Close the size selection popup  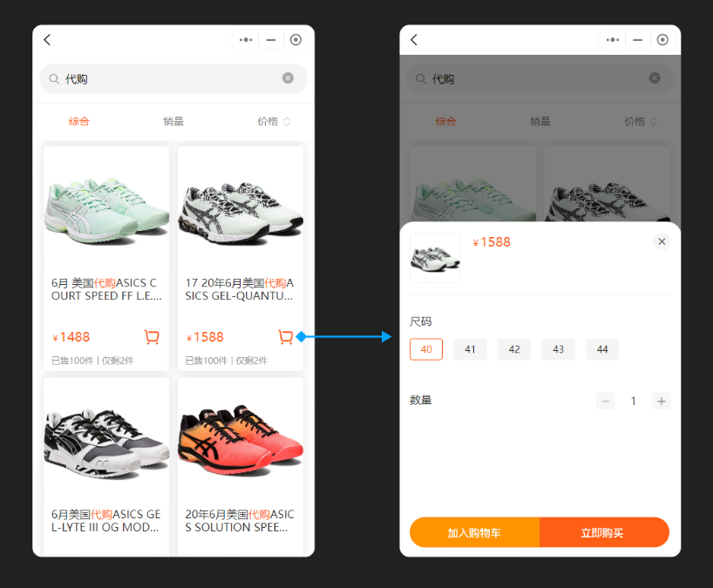coord(662,242)
